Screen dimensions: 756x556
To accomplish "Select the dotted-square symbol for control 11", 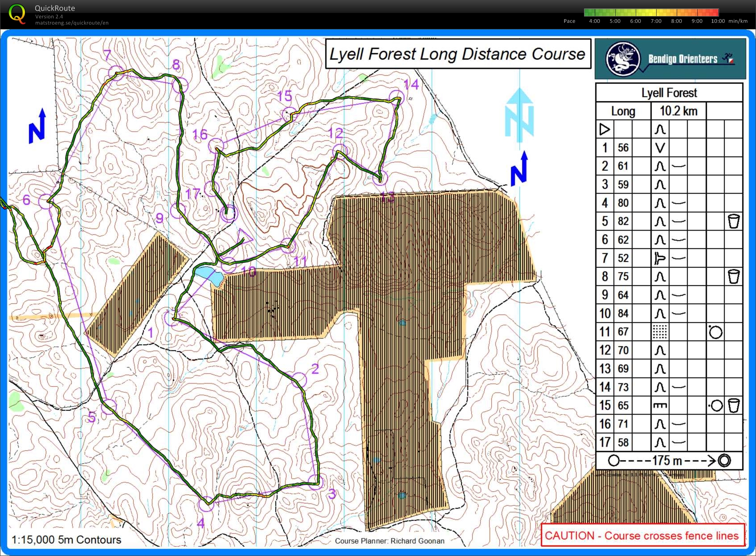I will (660, 332).
